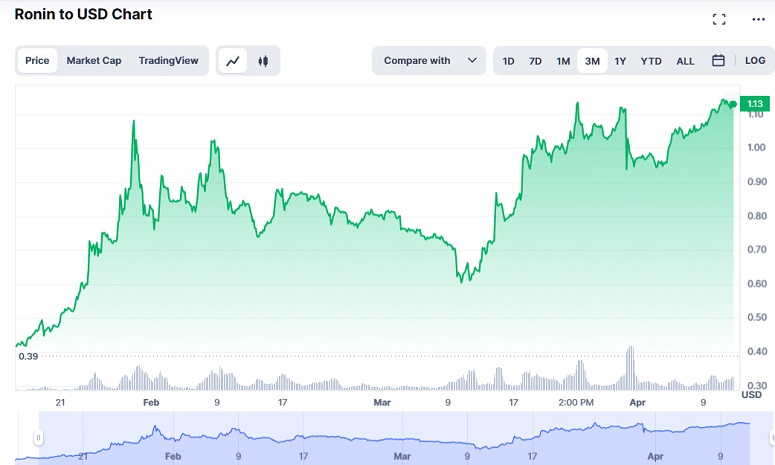This screenshot has height=465, width=775.
Task: Choose the 1Y time range
Action: (x=620, y=61)
